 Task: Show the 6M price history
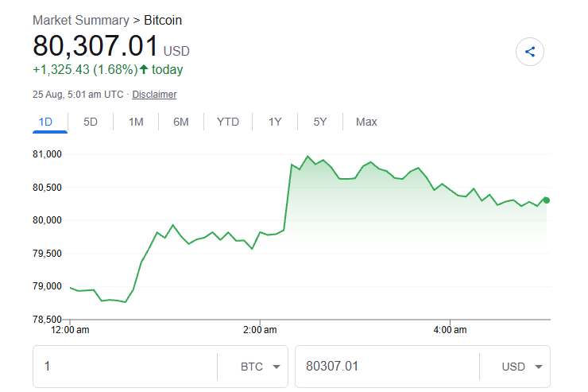click(x=180, y=122)
